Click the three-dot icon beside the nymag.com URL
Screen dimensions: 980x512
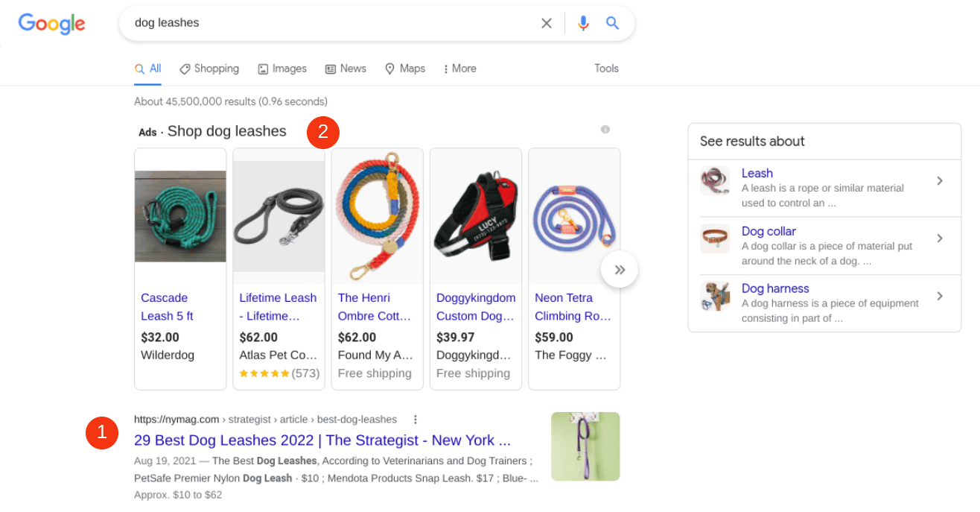pyautogui.click(x=415, y=419)
